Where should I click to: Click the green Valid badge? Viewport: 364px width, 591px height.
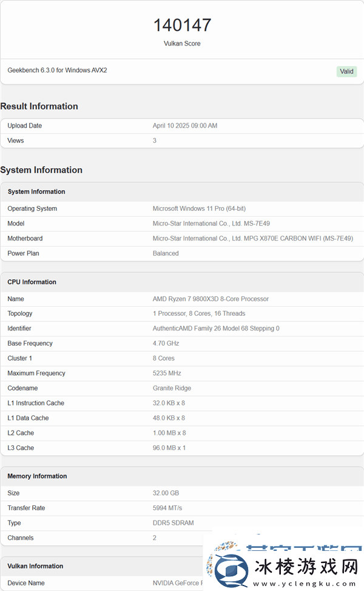(346, 71)
